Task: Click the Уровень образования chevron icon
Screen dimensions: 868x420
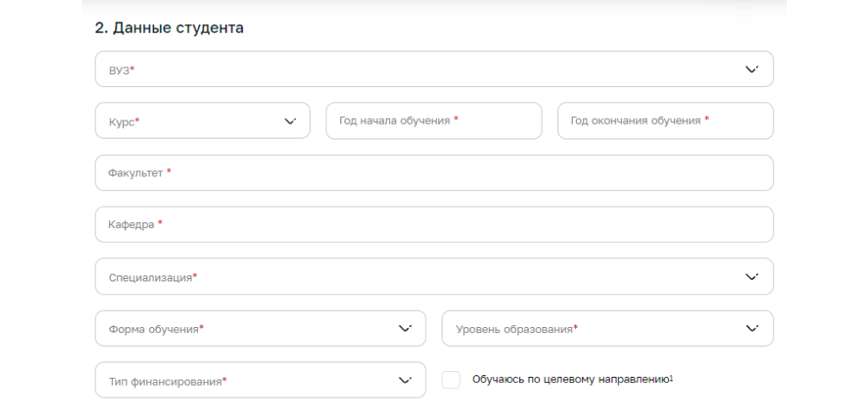Action: coord(751,329)
